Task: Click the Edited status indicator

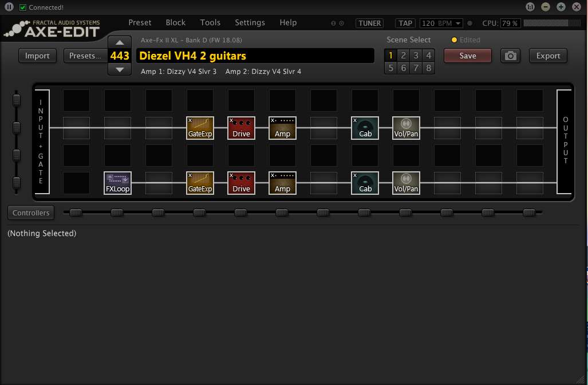Action: [x=465, y=40]
